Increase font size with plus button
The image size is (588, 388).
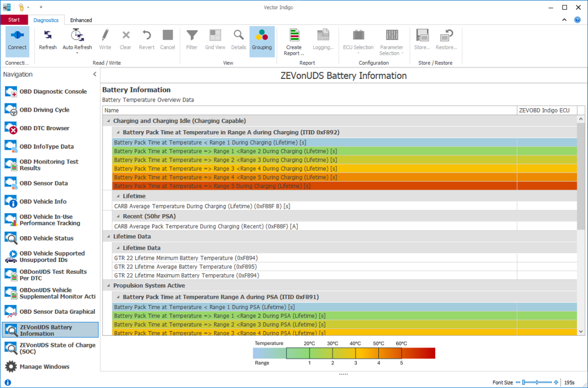tap(556, 382)
